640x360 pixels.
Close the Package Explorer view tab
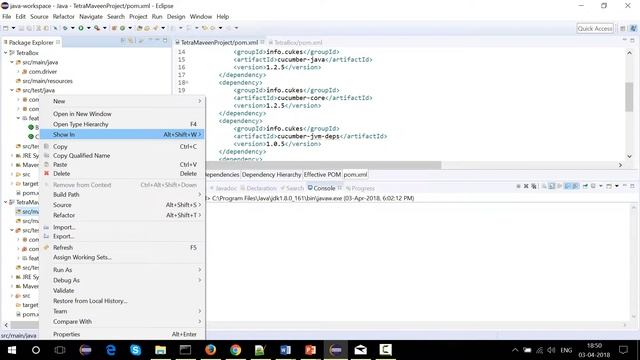pos(58,42)
